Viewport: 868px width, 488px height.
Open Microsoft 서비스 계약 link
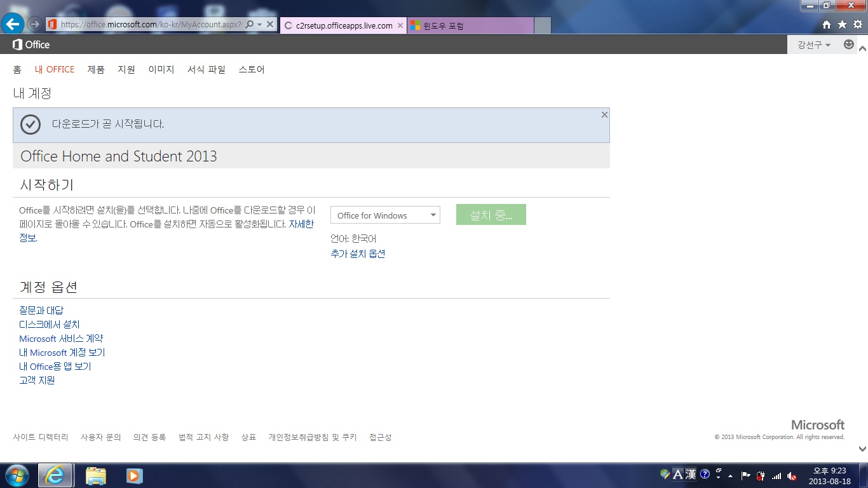pyautogui.click(x=61, y=338)
